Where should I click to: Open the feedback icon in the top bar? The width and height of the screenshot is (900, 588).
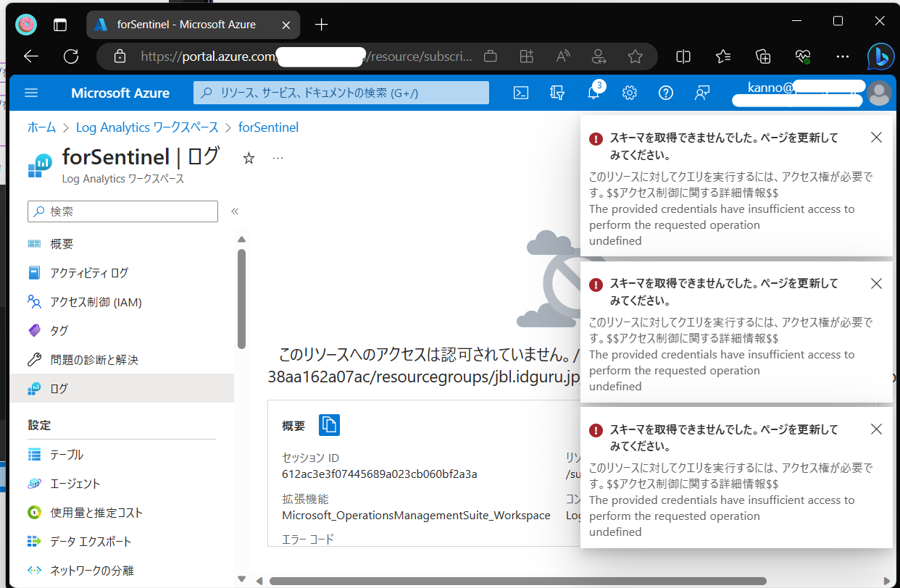[702, 93]
